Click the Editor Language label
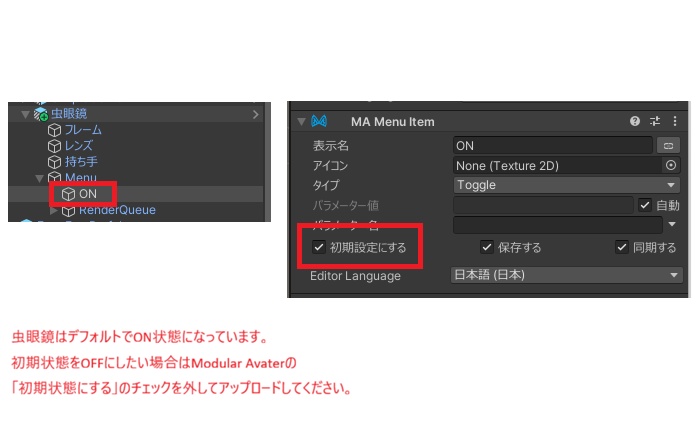 click(x=355, y=276)
